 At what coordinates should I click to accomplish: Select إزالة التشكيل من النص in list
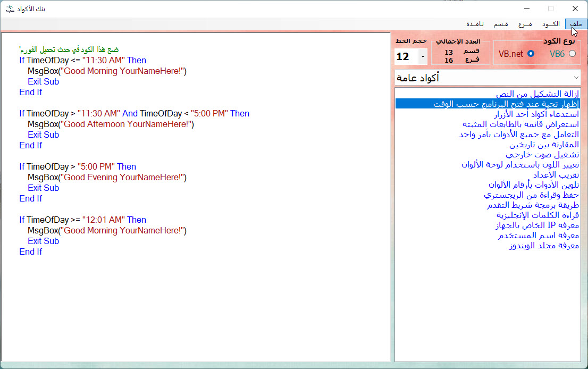coord(537,94)
